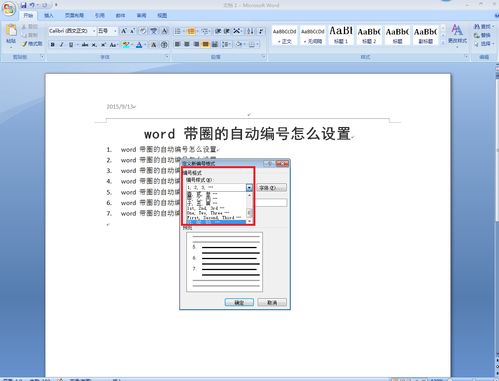Viewport: 499px width, 381px height.
Task: Click Cancel button in numbering format dialog
Action: point(272,302)
